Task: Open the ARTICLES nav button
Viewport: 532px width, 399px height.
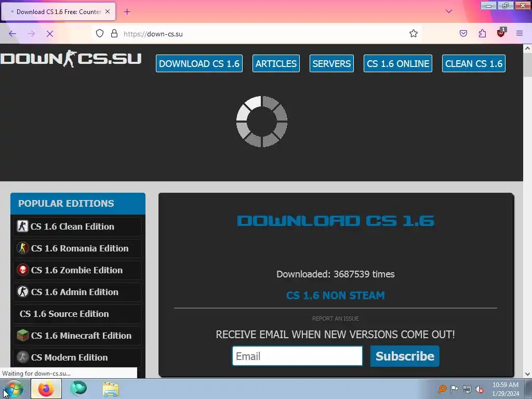Action: (x=276, y=63)
